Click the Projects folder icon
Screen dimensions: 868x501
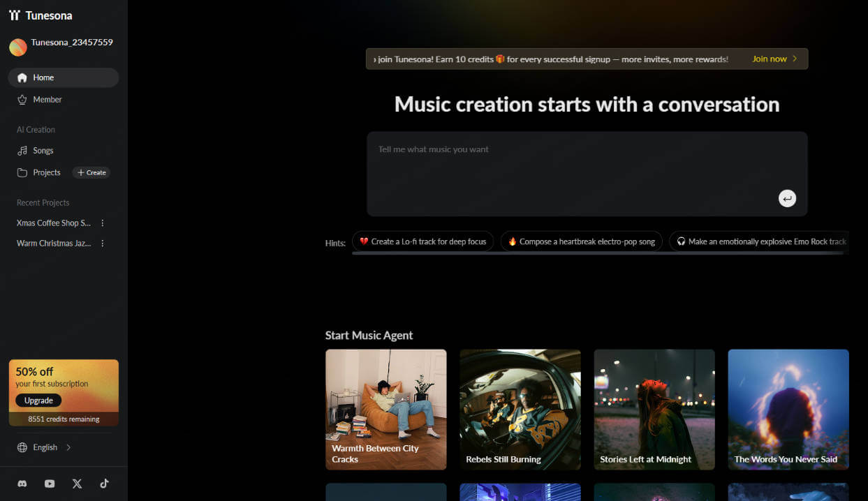tap(22, 172)
